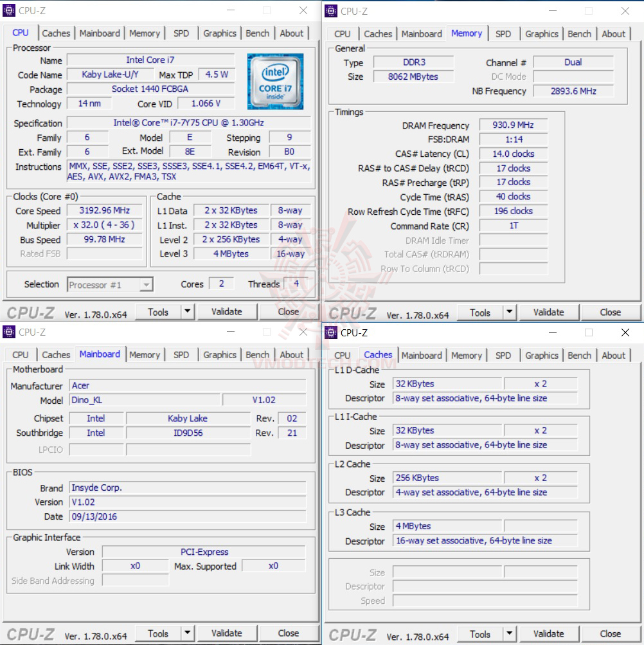Click the CPU-Z app icon in Caches tab window
This screenshot has width=644, height=645.
(x=331, y=332)
